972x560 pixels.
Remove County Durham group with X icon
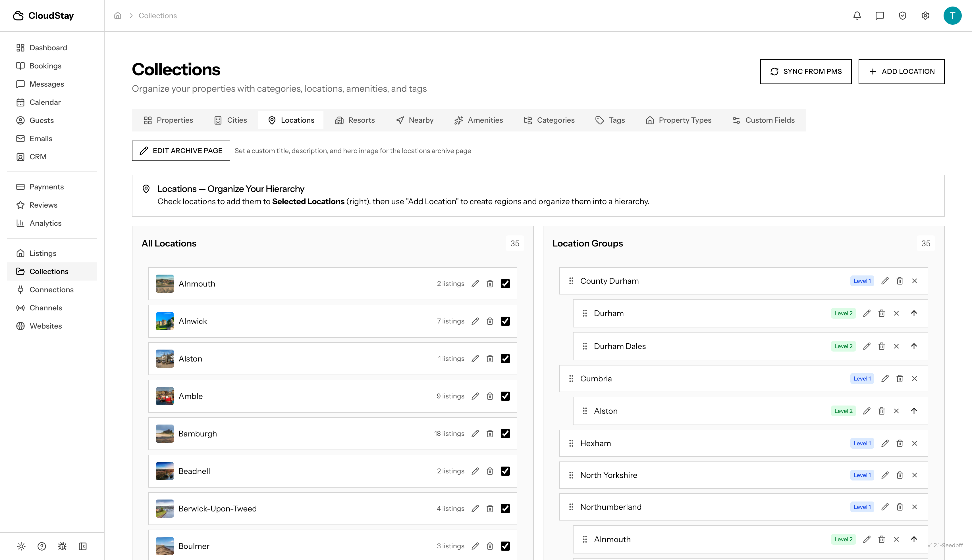tap(914, 281)
